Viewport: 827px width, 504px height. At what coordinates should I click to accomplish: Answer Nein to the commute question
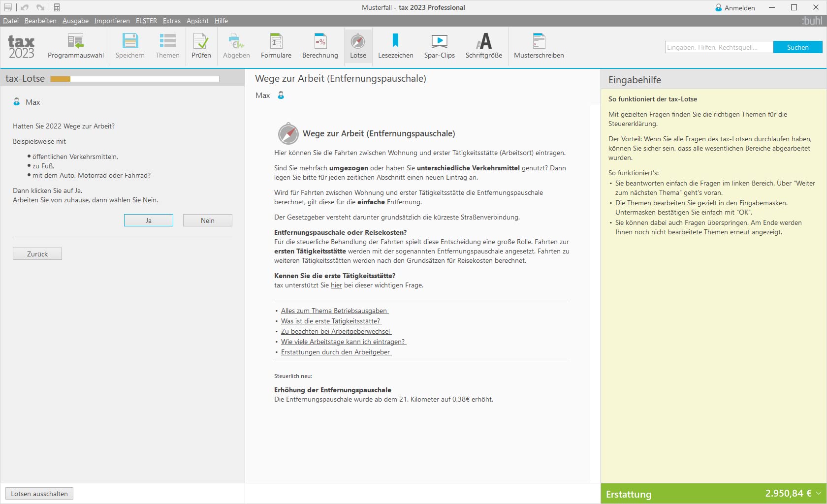(208, 220)
